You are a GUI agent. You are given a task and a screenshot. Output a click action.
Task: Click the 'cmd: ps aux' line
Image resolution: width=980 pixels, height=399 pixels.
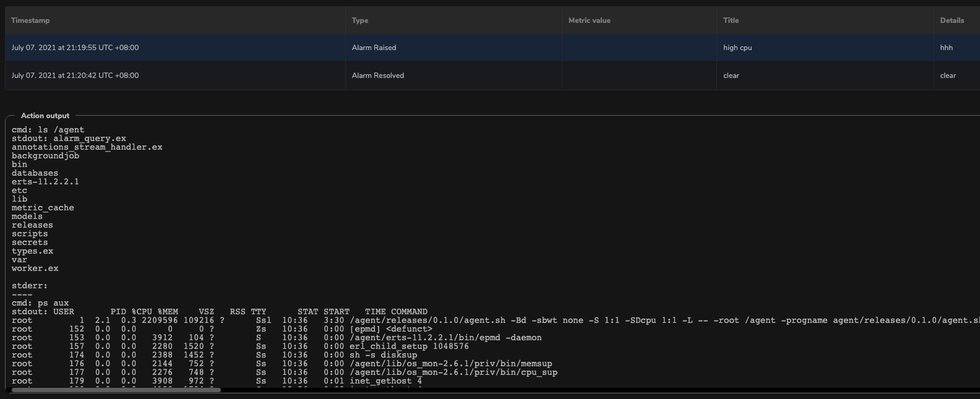[x=40, y=303]
